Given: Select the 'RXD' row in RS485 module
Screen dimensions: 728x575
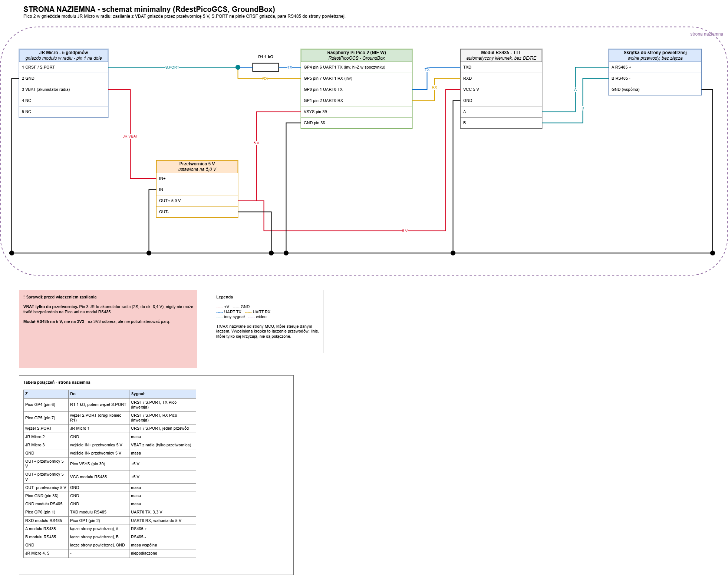Looking at the screenshot, I should coord(501,78).
